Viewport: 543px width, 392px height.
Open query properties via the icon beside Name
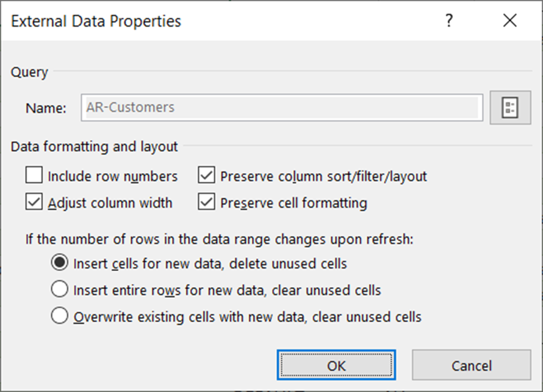(x=510, y=107)
